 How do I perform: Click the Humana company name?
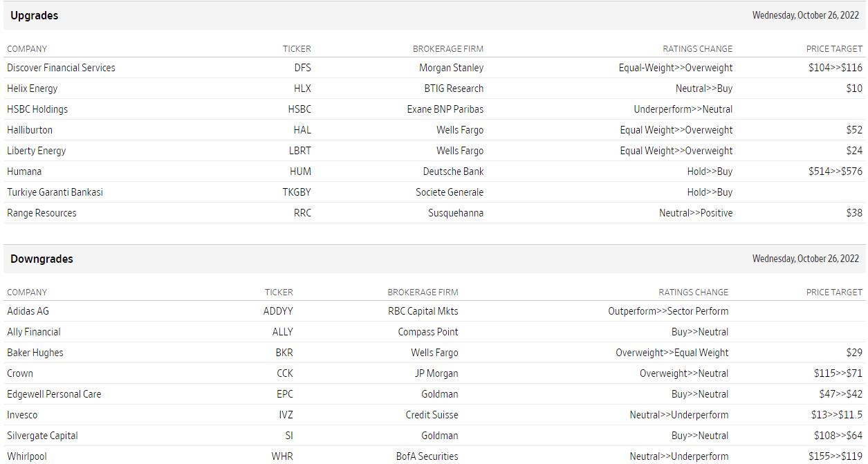pos(24,171)
